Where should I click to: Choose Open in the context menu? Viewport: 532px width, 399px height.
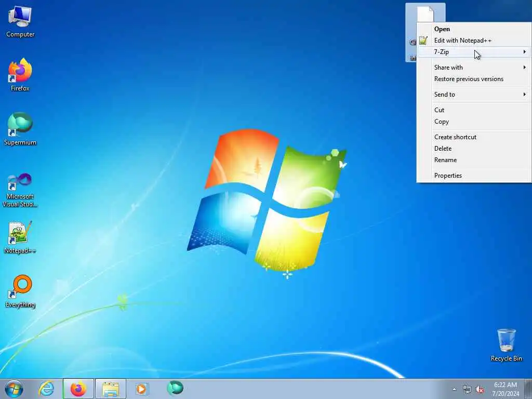pyautogui.click(x=474, y=29)
